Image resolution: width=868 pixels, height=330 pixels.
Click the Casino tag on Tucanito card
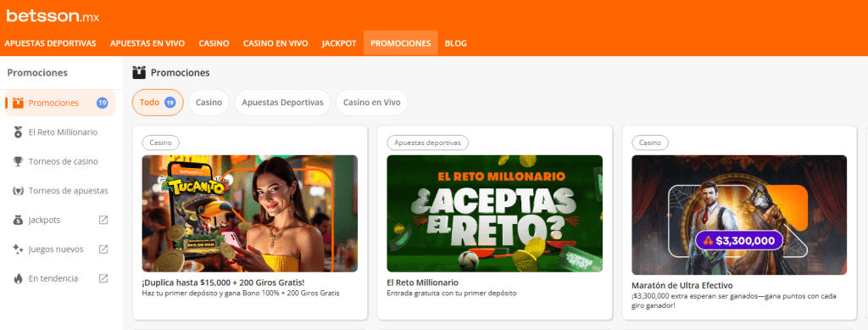(160, 143)
